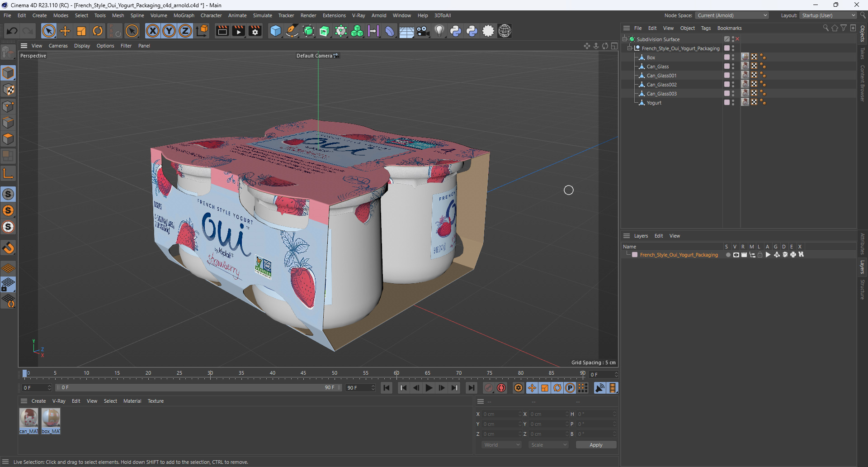Open viewport Cameras menu
Viewport: 868px width, 467px height.
(58, 46)
